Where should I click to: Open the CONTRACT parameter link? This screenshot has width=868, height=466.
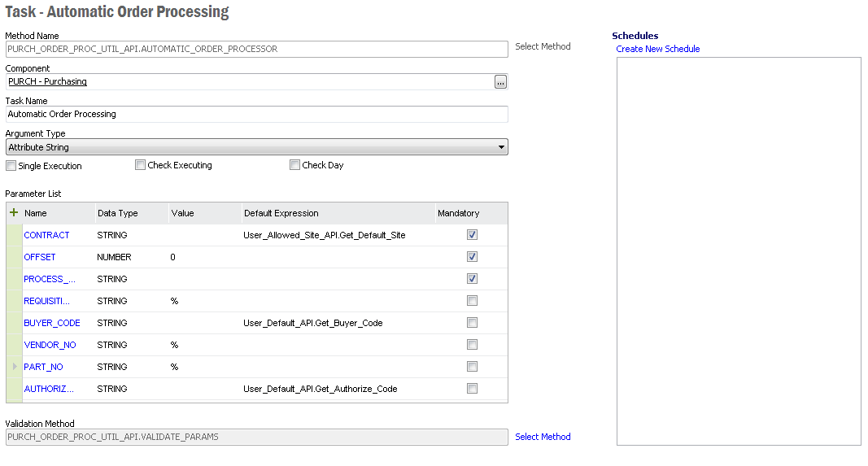(x=46, y=235)
